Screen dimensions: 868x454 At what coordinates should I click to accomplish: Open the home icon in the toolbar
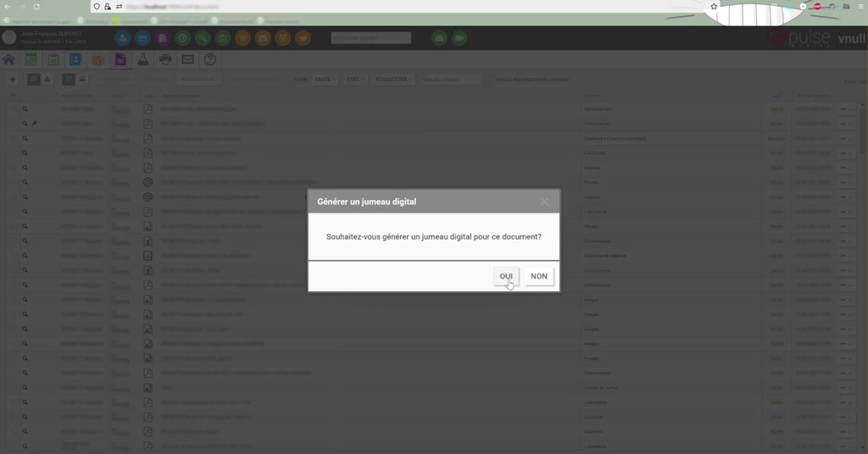coord(8,60)
